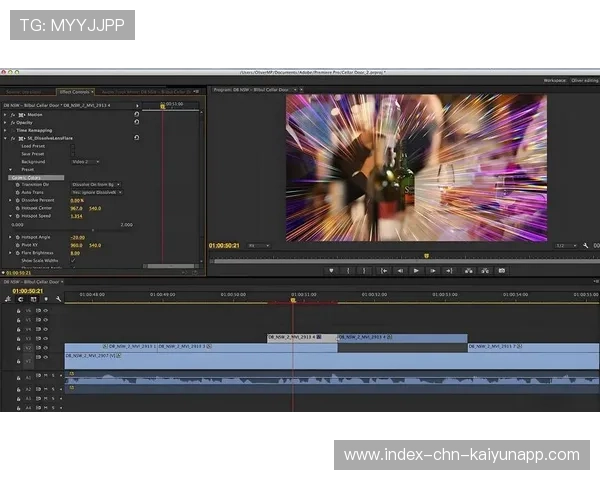
Task: Switch to the Effect Controls tab
Action: [74, 91]
